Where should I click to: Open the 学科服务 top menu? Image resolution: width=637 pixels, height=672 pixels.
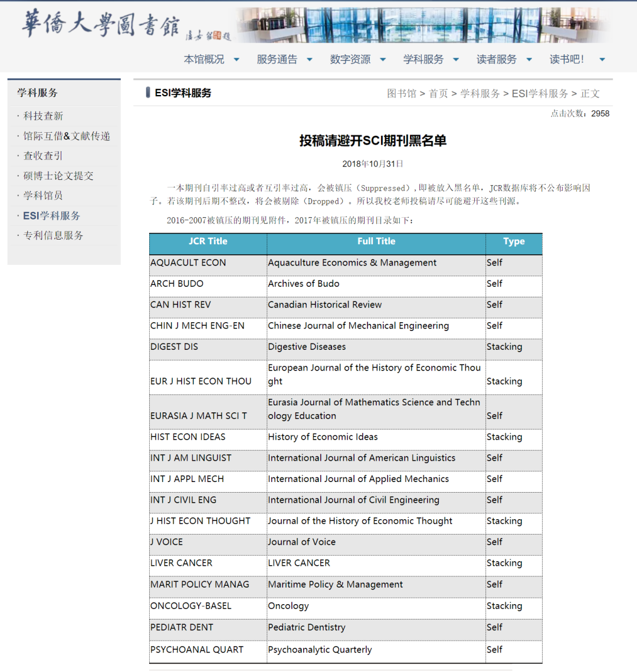click(x=423, y=60)
